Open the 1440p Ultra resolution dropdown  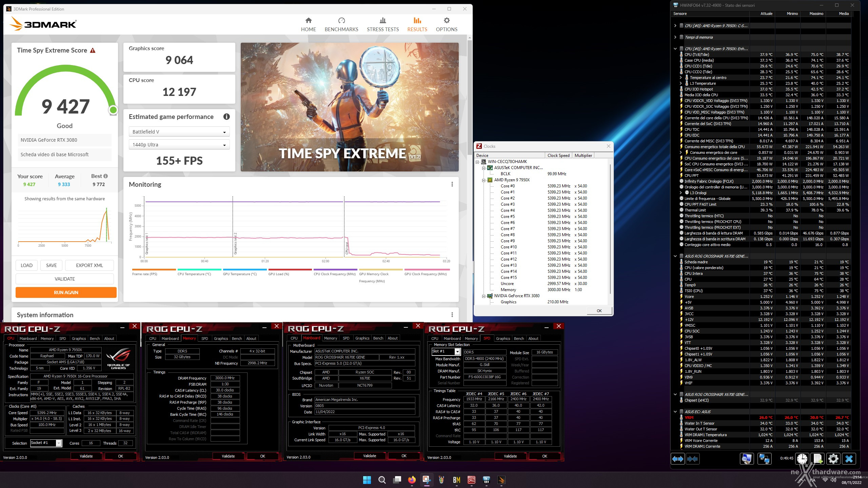[179, 145]
